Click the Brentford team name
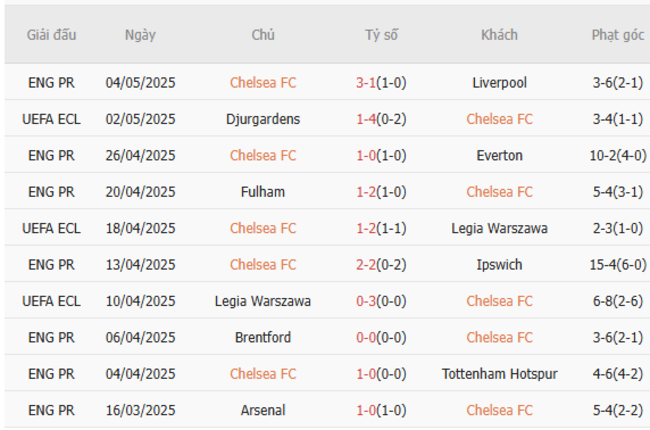 coord(263,337)
